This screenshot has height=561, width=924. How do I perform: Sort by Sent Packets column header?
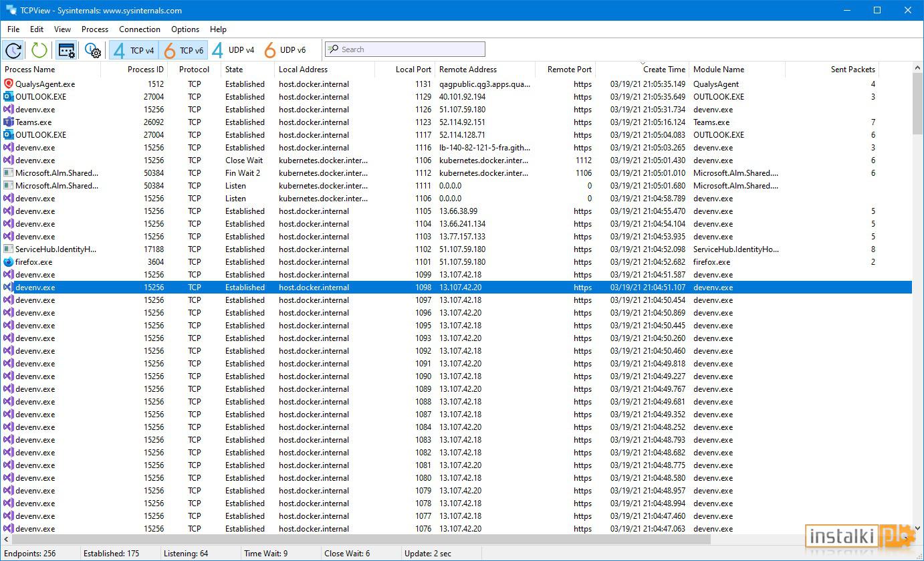pyautogui.click(x=832, y=70)
